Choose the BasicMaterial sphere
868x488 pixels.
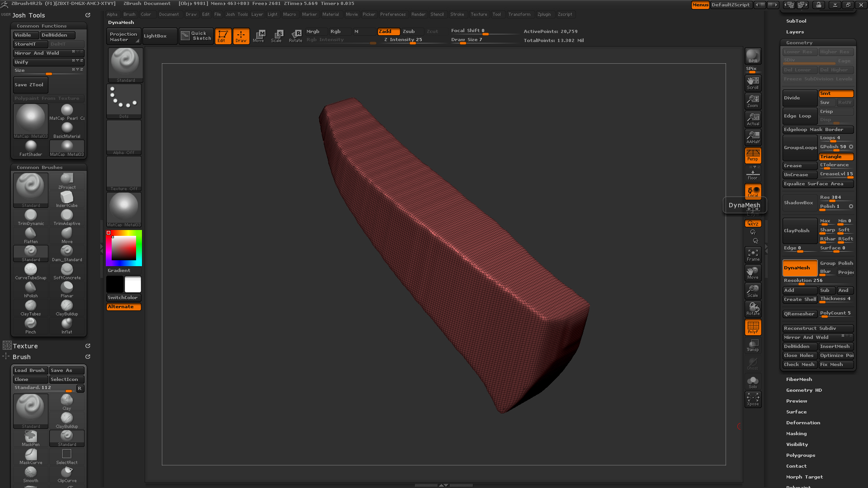[x=67, y=130]
